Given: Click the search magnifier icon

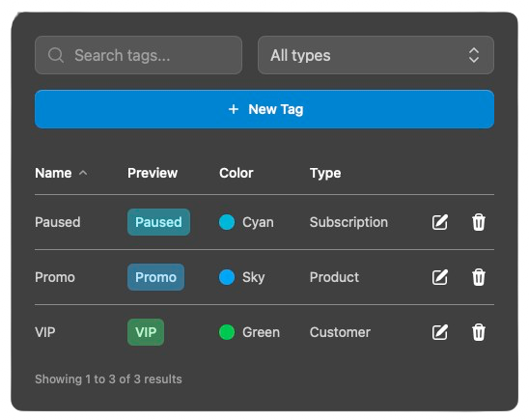Looking at the screenshot, I should 56,55.
